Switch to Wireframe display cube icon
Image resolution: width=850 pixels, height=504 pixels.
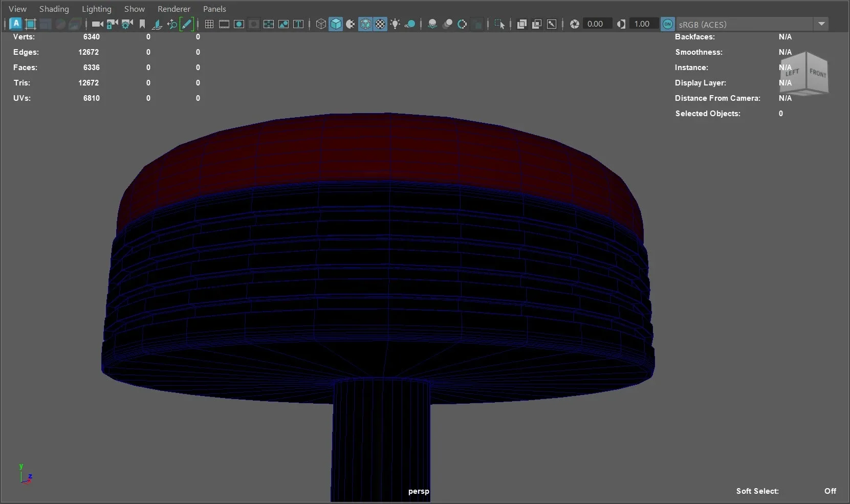[x=321, y=24]
